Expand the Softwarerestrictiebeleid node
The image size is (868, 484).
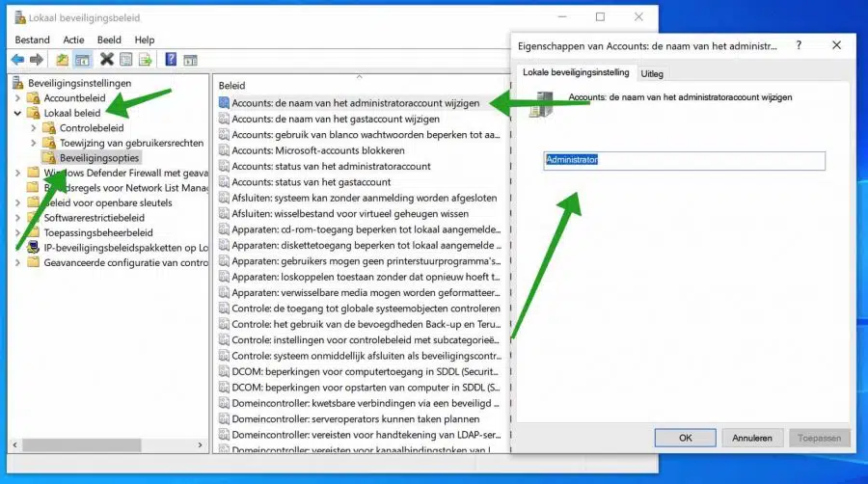pos(17,217)
